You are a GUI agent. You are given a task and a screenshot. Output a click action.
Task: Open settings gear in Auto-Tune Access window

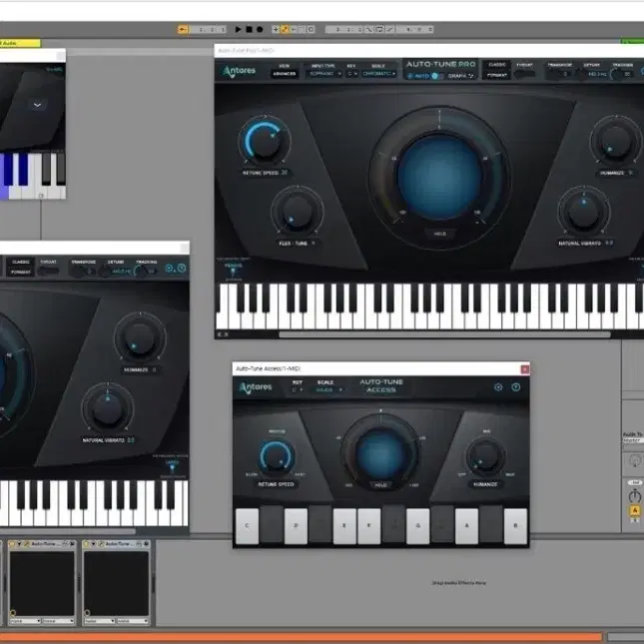[498, 386]
